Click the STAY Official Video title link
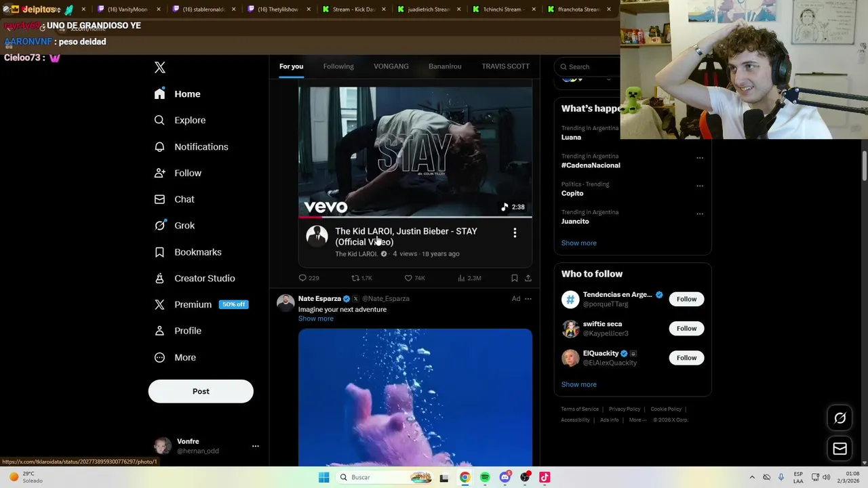Screen dimensions: 868x488 406,237
